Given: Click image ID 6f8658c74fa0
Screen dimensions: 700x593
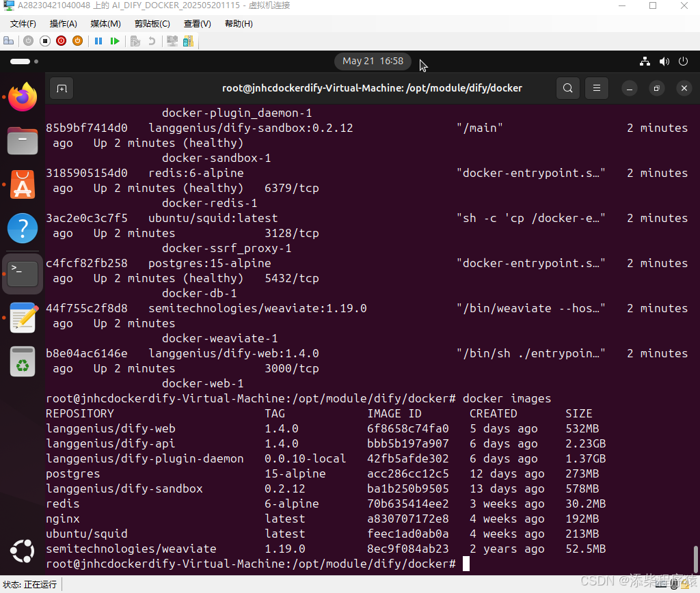Looking at the screenshot, I should (407, 429).
